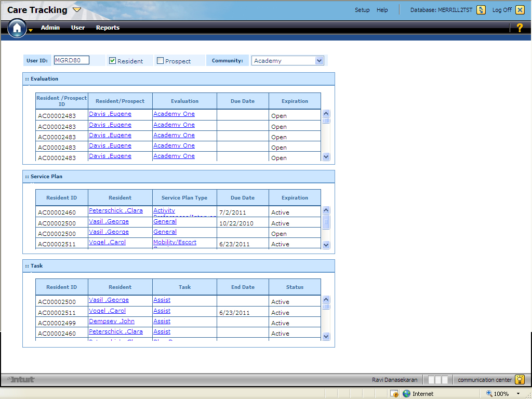Open first Academy One evaluation link
The width and height of the screenshot is (532, 399).
tap(174, 114)
